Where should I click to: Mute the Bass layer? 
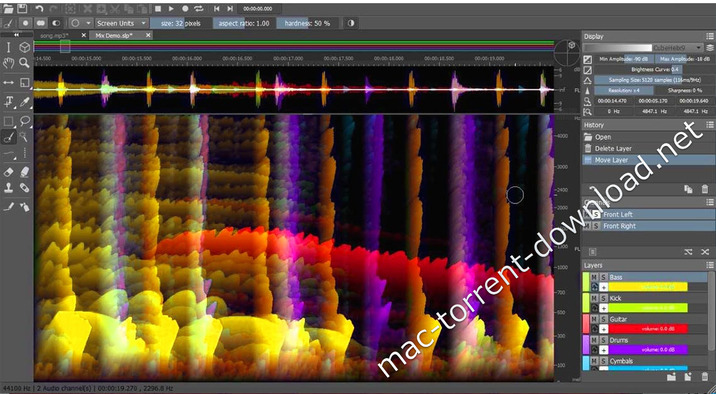pos(594,277)
